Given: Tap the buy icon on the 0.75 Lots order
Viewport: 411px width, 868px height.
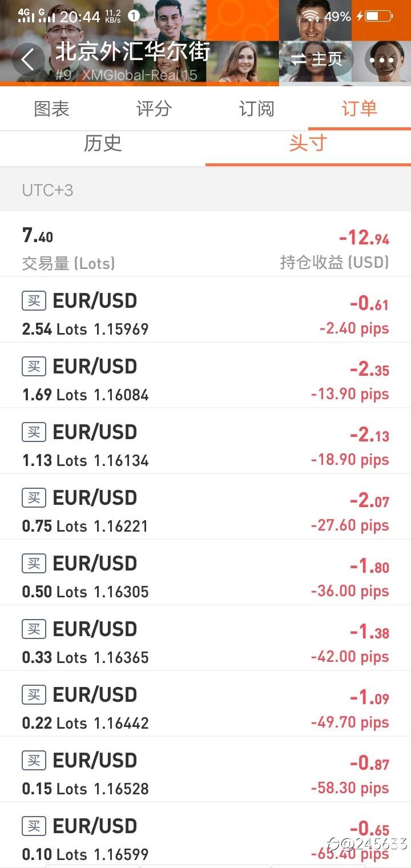Looking at the screenshot, I should tap(34, 497).
